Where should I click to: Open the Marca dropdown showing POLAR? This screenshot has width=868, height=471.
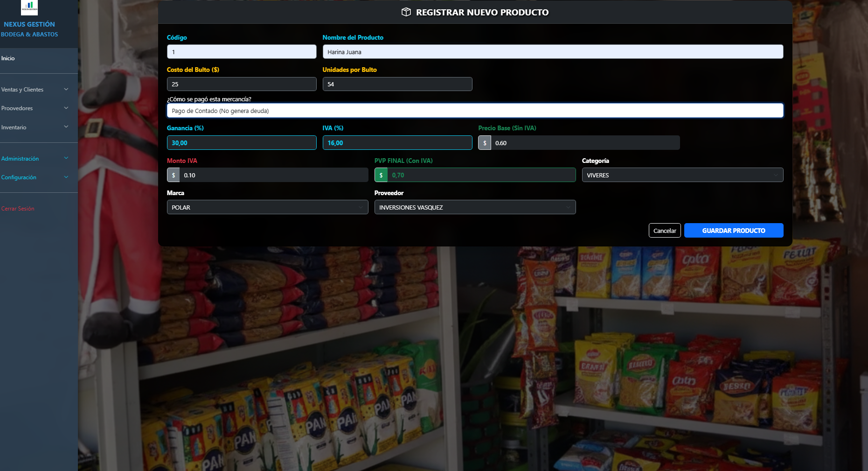tap(267, 207)
